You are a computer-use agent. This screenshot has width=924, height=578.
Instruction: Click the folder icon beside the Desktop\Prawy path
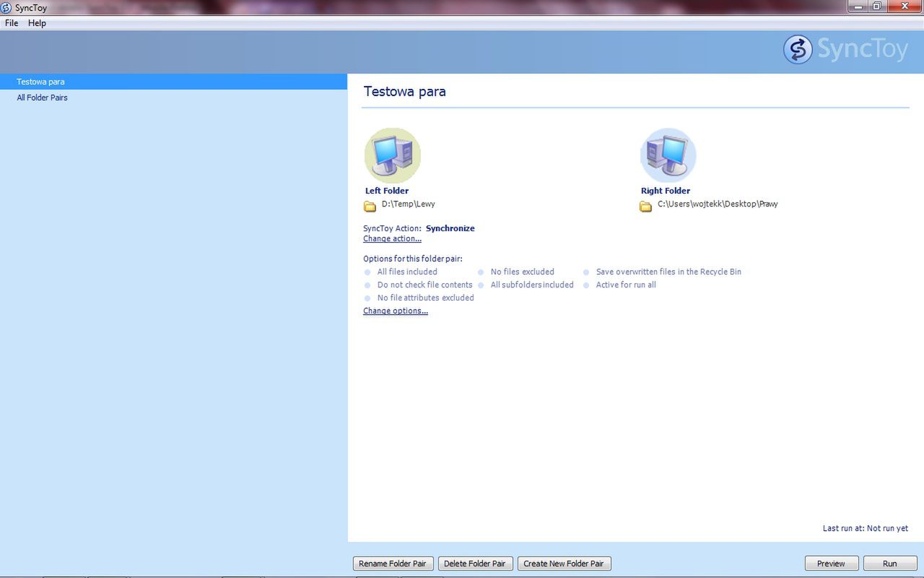(646, 206)
